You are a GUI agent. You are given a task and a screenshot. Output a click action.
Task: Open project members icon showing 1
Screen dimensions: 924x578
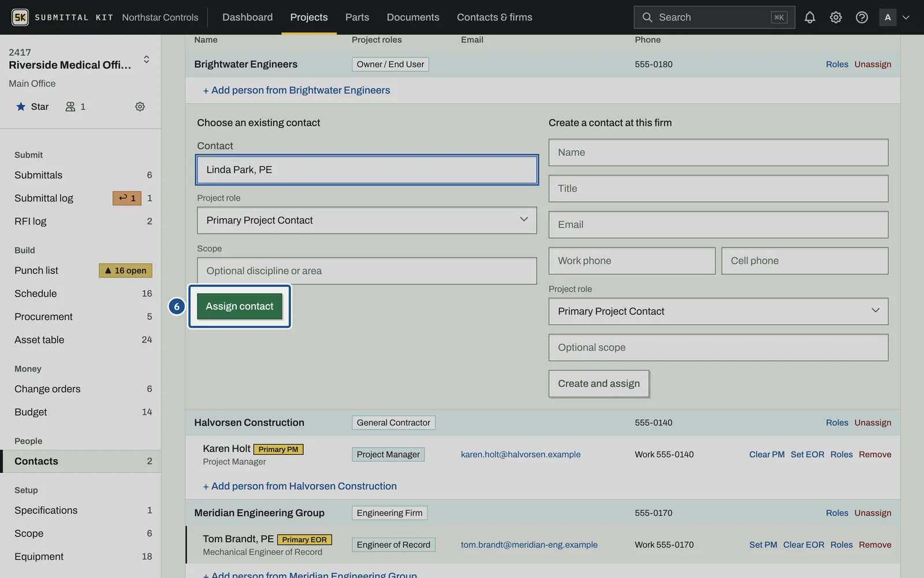76,106
